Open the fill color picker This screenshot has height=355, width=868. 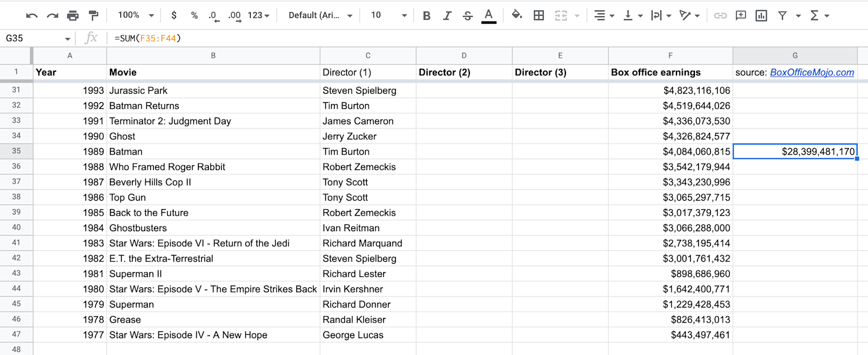pos(517,16)
